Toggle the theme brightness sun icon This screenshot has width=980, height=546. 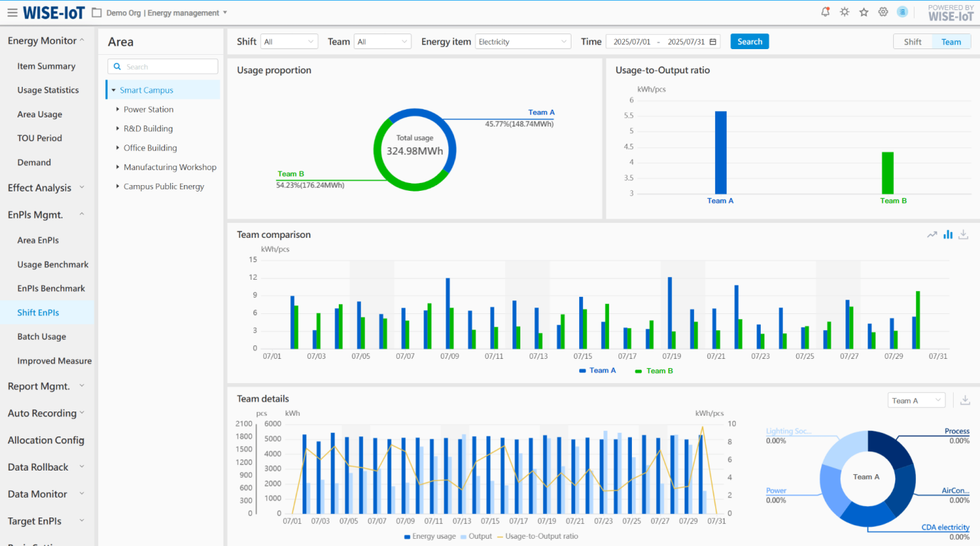(x=844, y=12)
